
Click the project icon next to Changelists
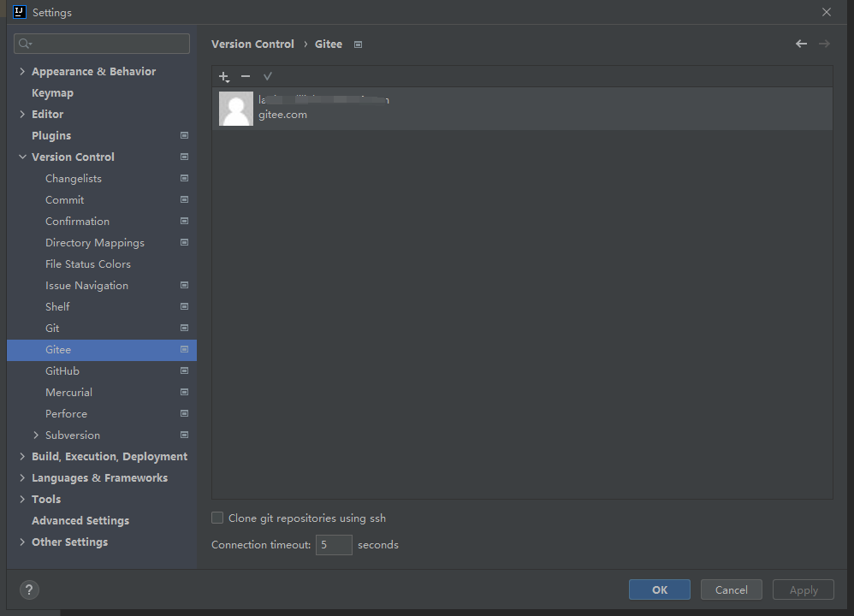[185, 178]
